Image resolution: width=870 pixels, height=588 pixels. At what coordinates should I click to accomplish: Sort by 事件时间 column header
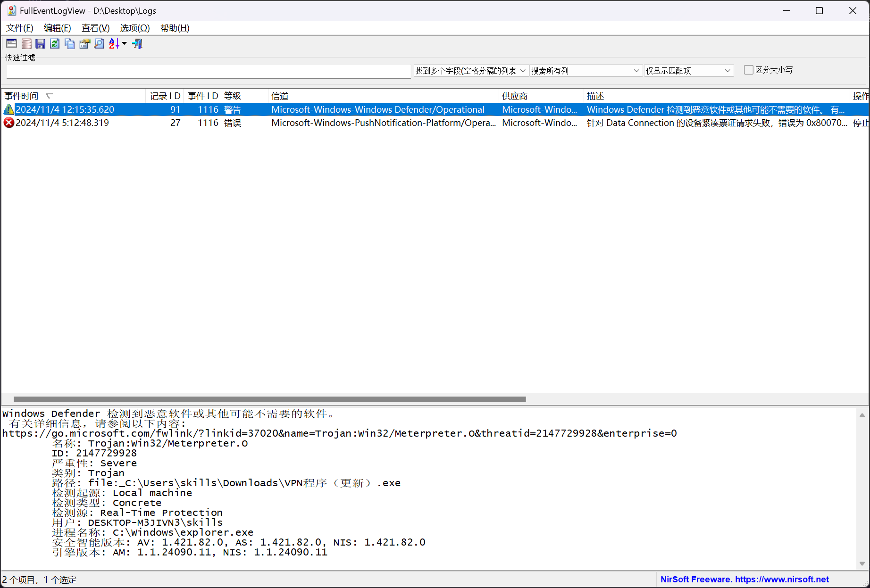(x=74, y=96)
